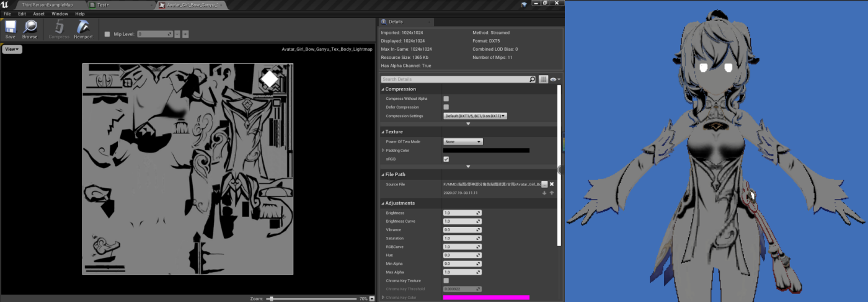Image resolution: width=868 pixels, height=302 pixels.
Task: Open the File menu
Action: coord(7,14)
